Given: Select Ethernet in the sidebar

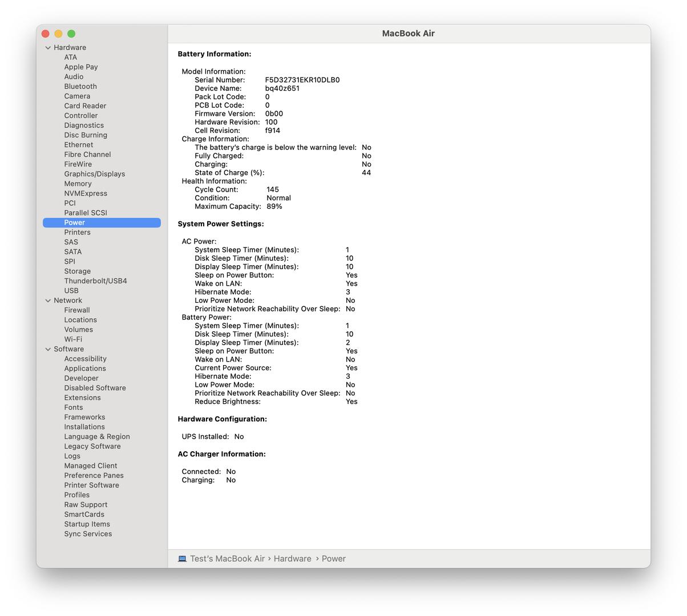Looking at the screenshot, I should 79,144.
